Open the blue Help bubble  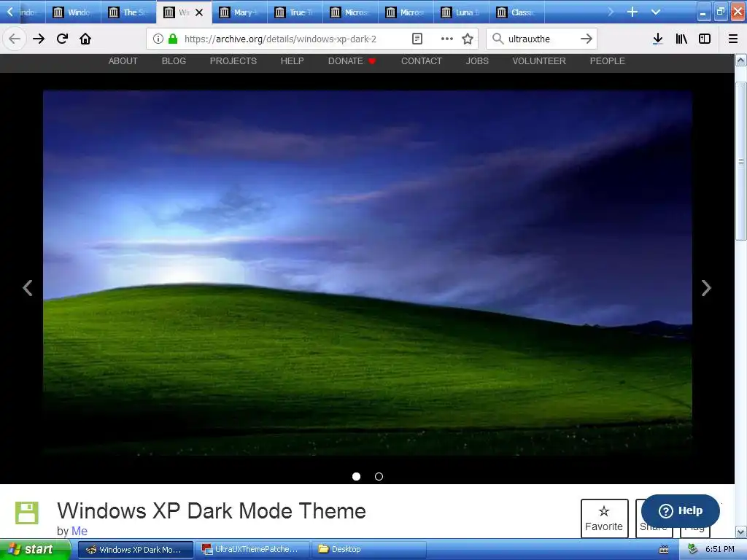(x=681, y=510)
